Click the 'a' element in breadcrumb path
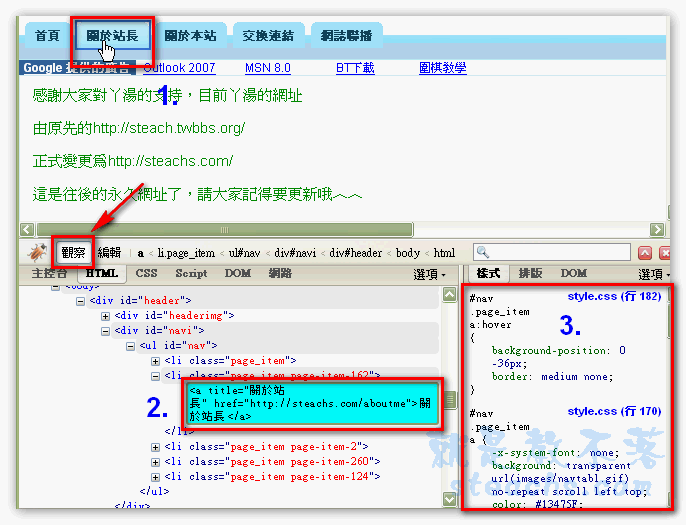 click(140, 253)
